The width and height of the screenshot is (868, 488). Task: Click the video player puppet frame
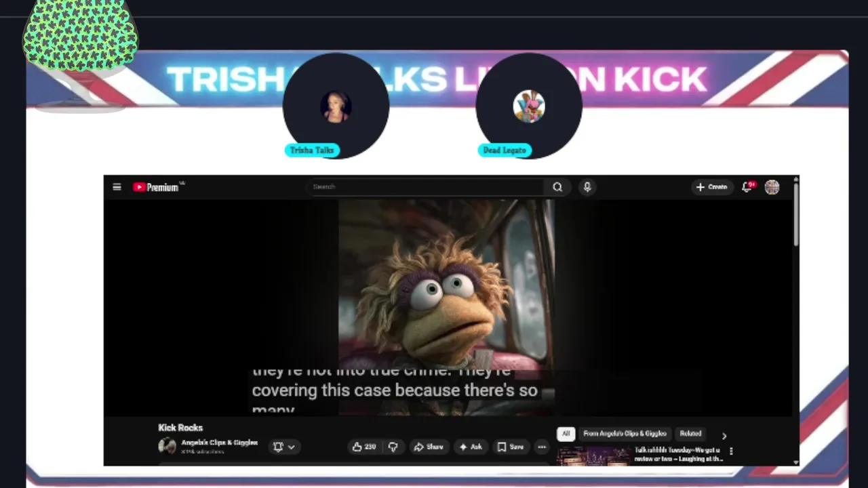446,306
